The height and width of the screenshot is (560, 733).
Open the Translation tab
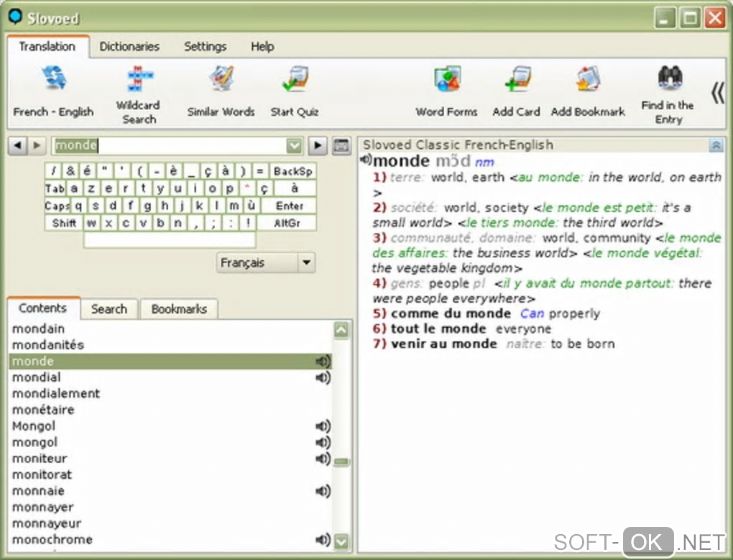(x=47, y=46)
